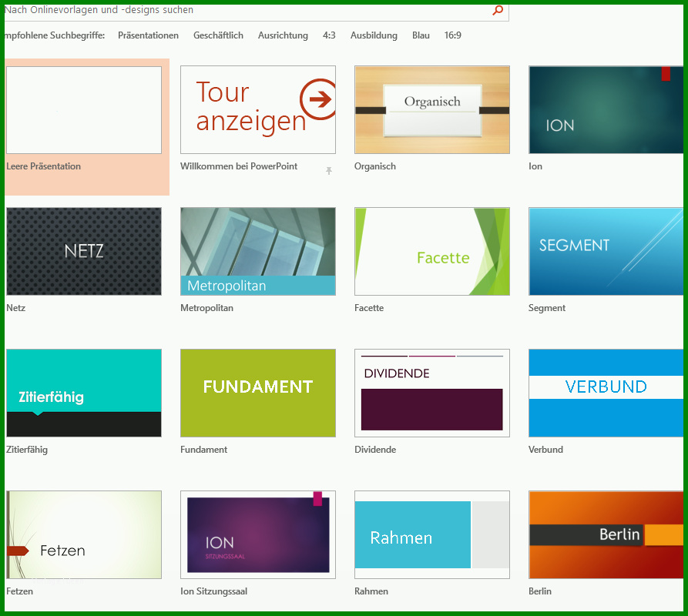Pin Willkommen bei PowerPoint template
Viewport: 688px width, 616px height.
329,170
